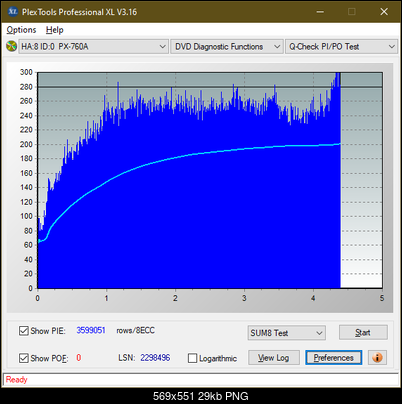Enable the Logarithmic checkbox
The image size is (402, 404).
pyautogui.click(x=192, y=358)
